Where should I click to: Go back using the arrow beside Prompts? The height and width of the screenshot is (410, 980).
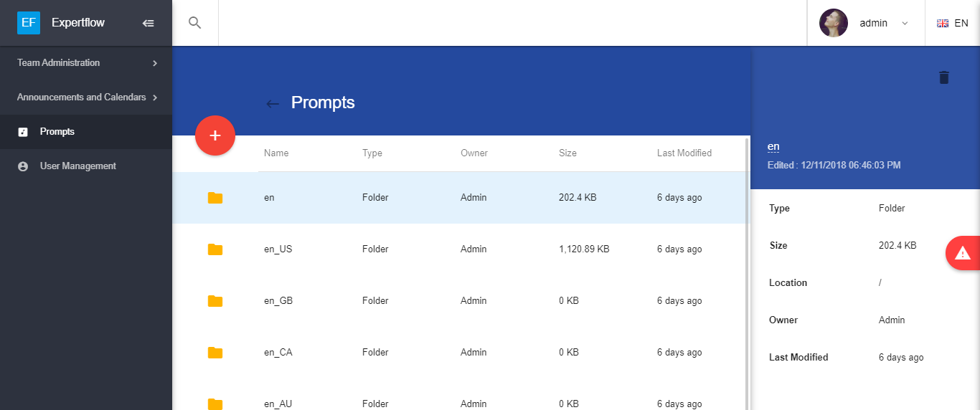pos(273,103)
